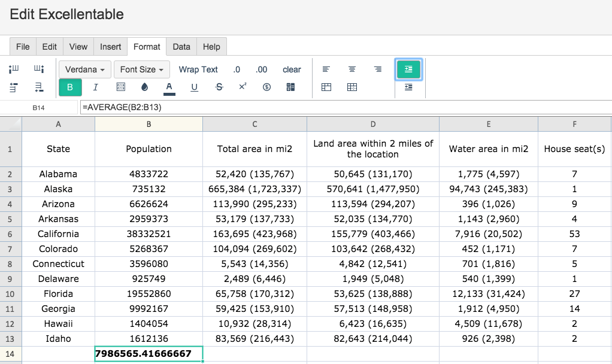Click the align right icon
This screenshot has width=612, height=364.
(x=377, y=69)
